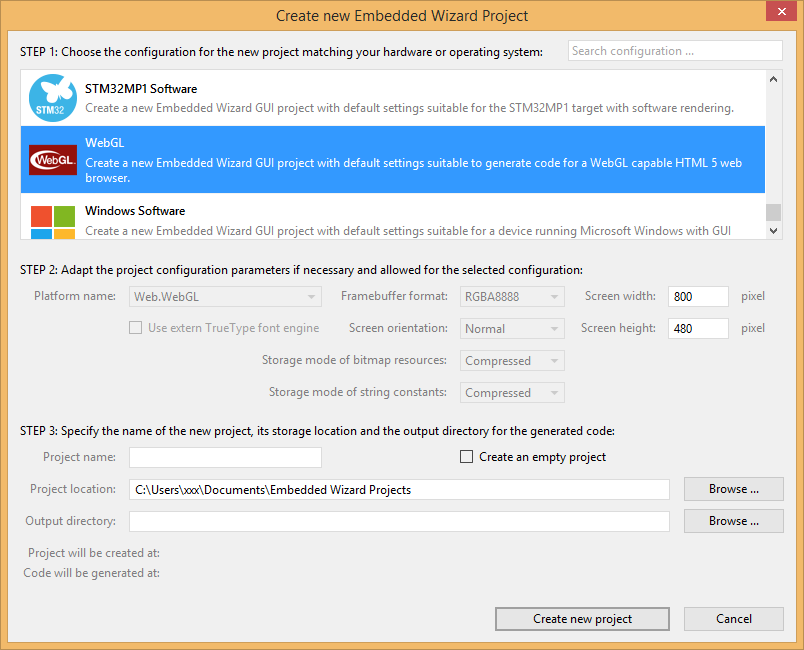Click the Project name text field
This screenshot has width=804, height=650.
[225, 457]
